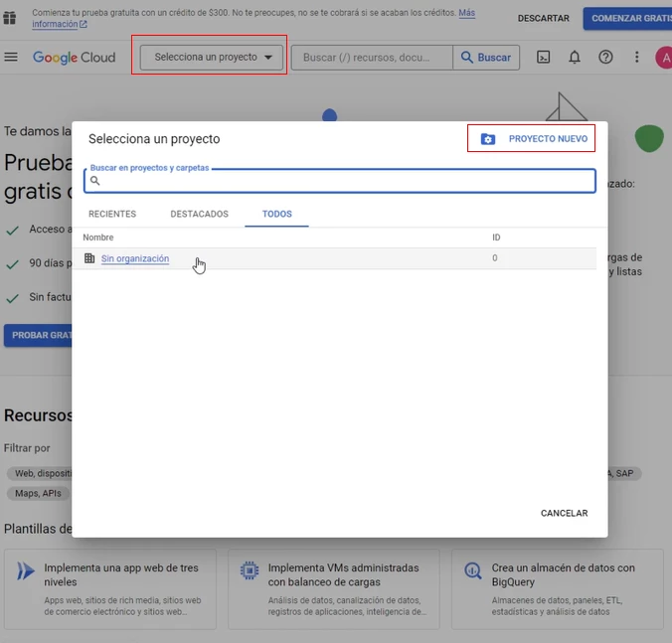Click the organization building icon beside Sin organización

click(89, 257)
